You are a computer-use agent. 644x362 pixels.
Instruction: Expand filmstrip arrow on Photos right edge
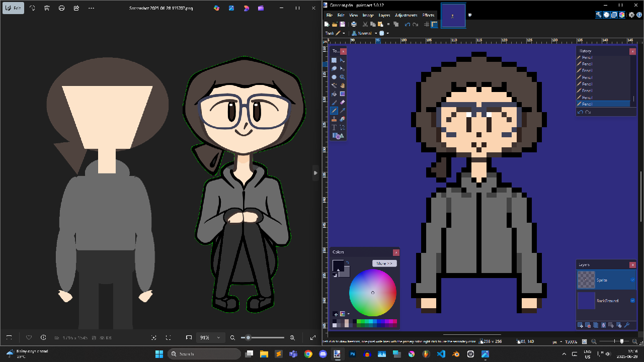[315, 173]
